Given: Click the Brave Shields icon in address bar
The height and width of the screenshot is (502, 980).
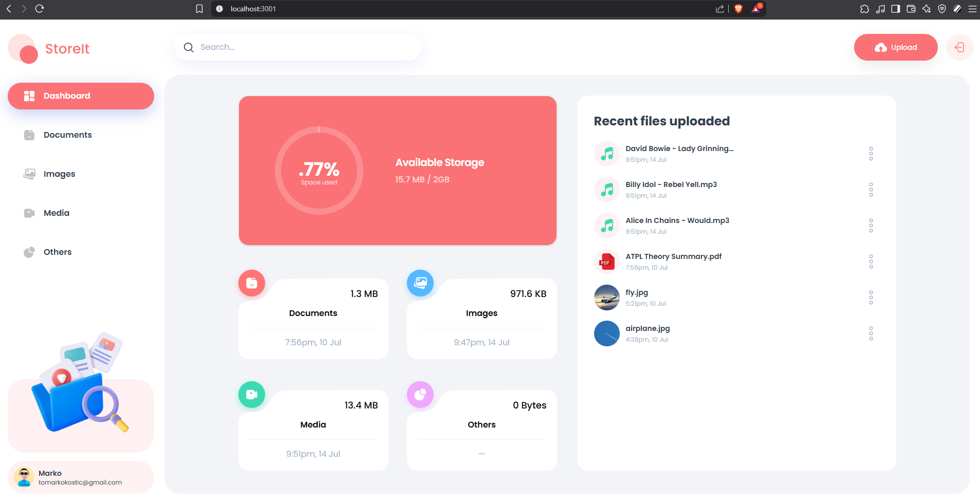Looking at the screenshot, I should click(738, 9).
